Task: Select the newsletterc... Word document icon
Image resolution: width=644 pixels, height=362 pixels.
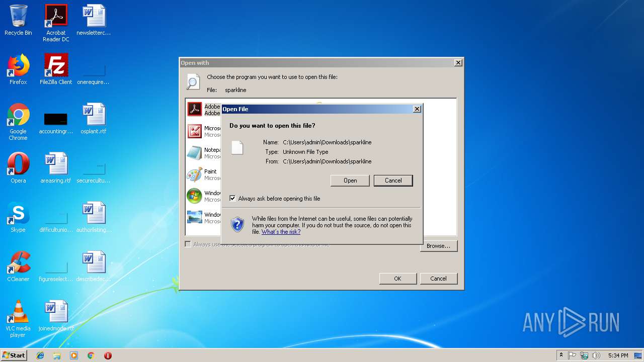Action: coord(94,20)
